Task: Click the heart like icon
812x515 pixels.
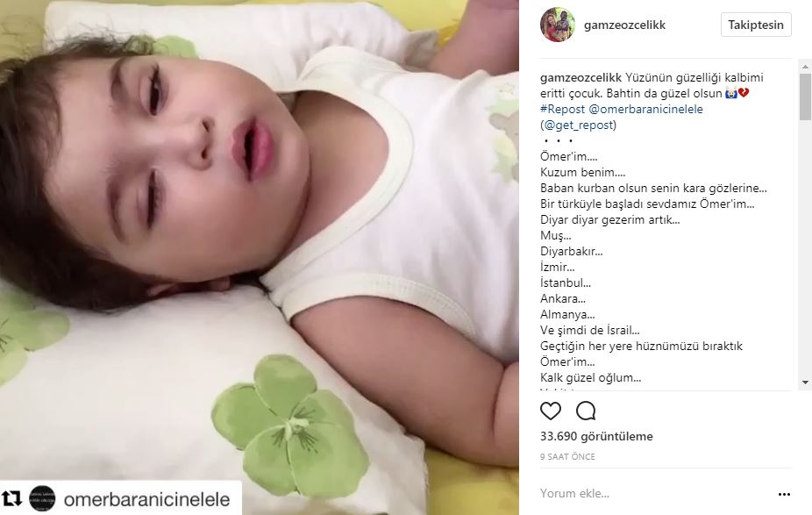Action: point(551,411)
